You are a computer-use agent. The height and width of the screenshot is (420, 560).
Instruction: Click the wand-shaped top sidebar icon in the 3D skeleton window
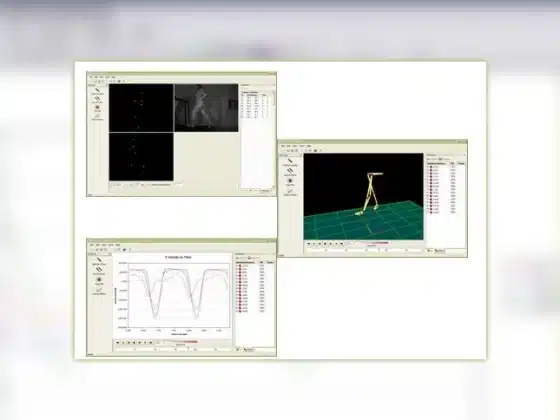[x=290, y=161]
